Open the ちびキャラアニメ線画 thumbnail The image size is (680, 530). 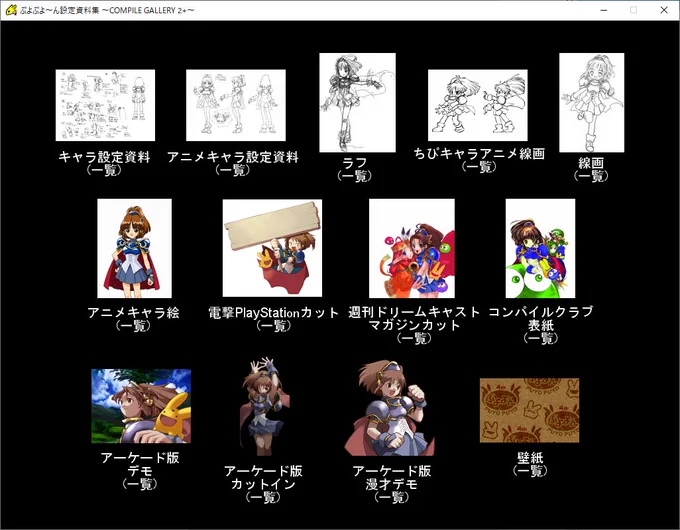click(478, 105)
